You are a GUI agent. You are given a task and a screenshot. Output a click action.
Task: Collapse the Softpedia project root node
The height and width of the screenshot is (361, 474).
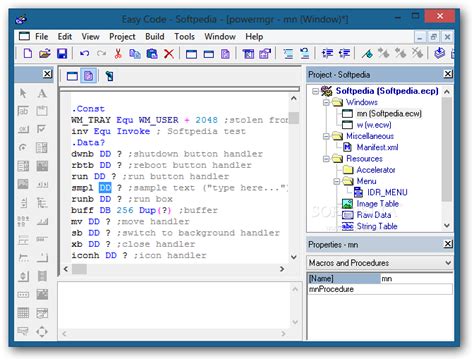click(x=315, y=91)
